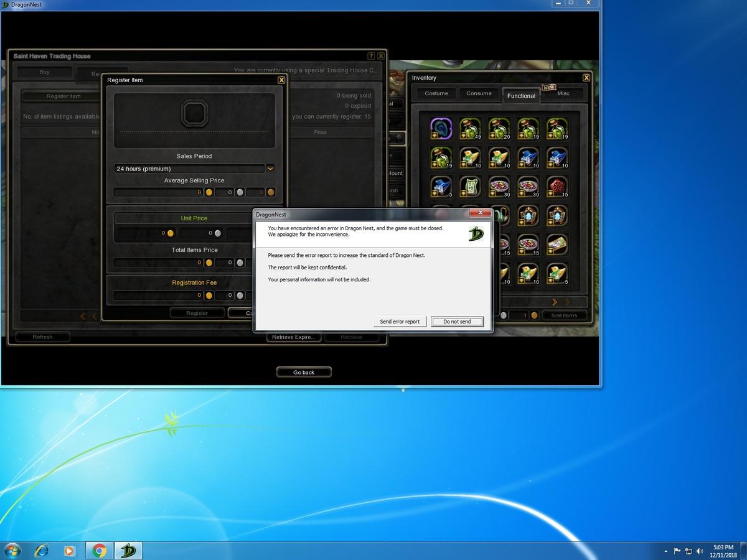Click the '0 being sold' text
Screen dimensions: 747x560
click(354, 96)
